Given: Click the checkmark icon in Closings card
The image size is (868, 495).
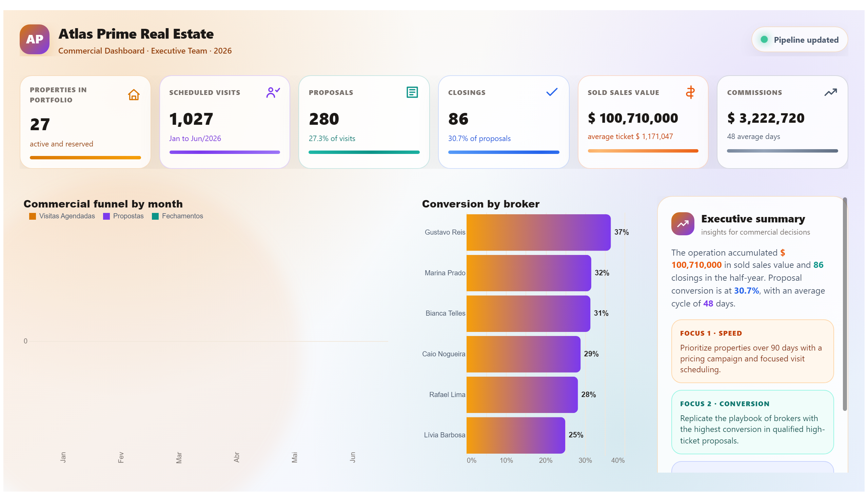Looking at the screenshot, I should (551, 92).
